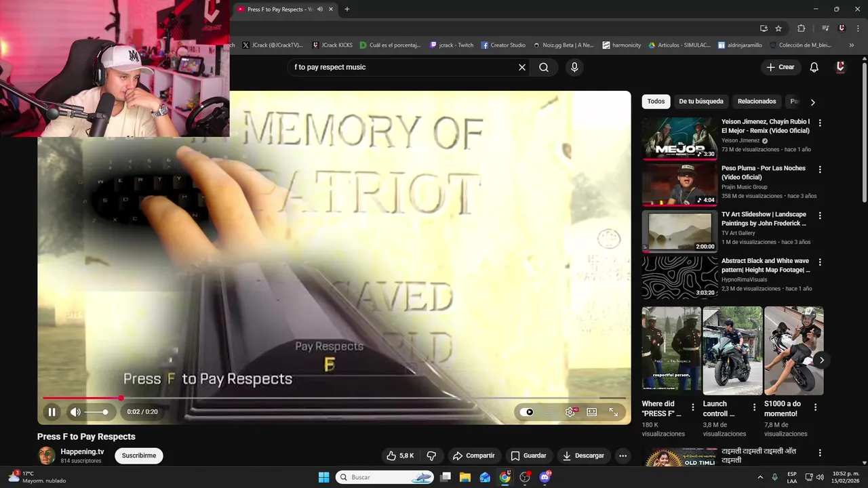The width and height of the screenshot is (868, 488).
Task: Pause the video playback
Action: 52,412
